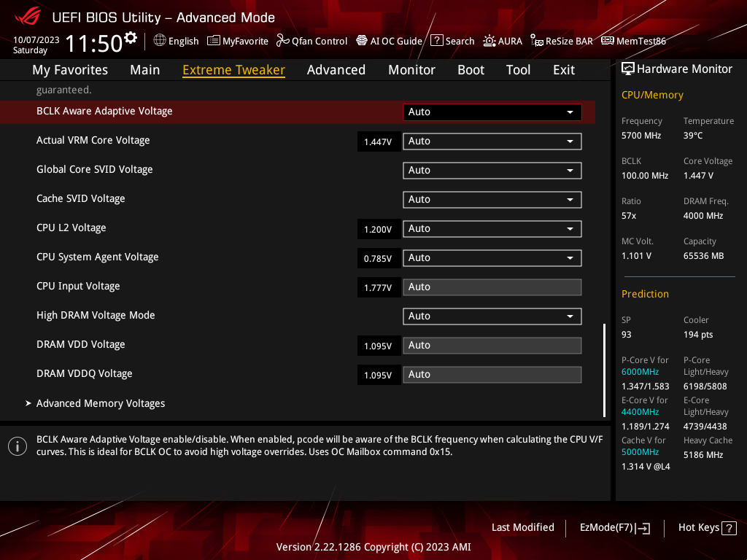Click the Hardware Monitor display icon
The width and height of the screenshot is (747, 560).
pos(628,69)
